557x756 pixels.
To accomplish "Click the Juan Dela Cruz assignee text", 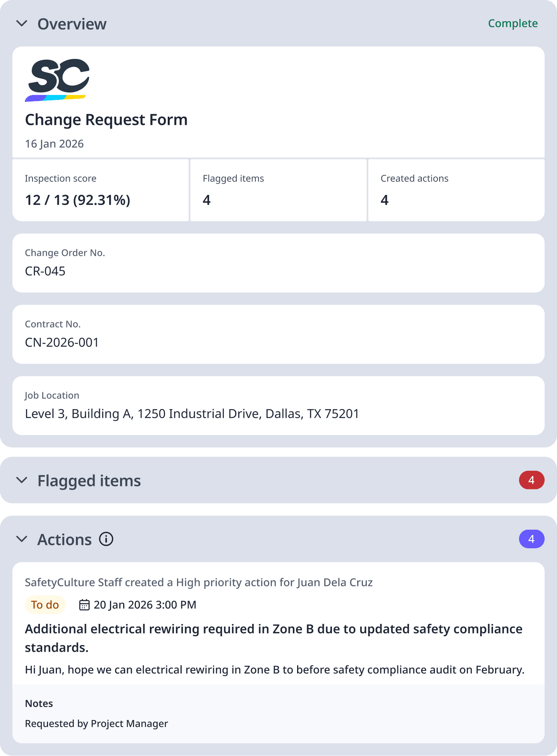I will pyautogui.click(x=335, y=582).
